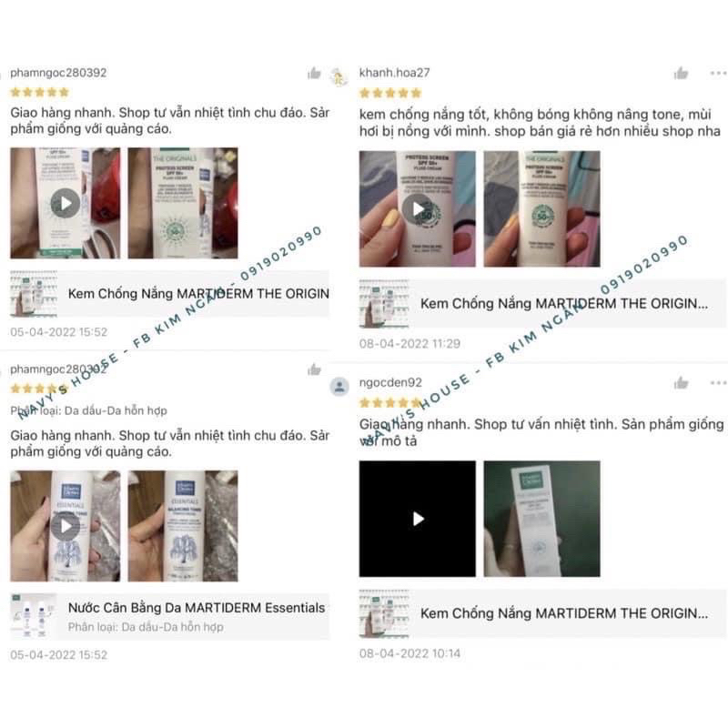View phamngoc280392's second sunscreen box photo
The height and width of the screenshot is (728, 728).
tap(183, 203)
